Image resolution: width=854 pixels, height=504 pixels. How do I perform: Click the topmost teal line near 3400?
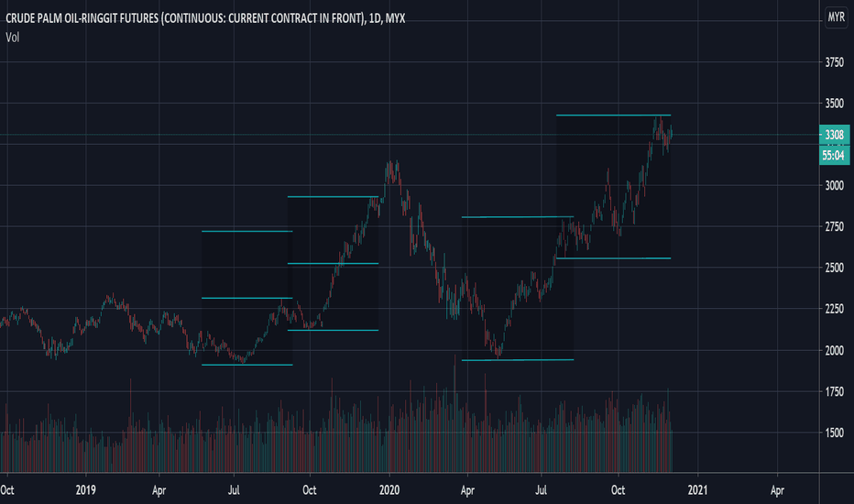click(x=613, y=115)
